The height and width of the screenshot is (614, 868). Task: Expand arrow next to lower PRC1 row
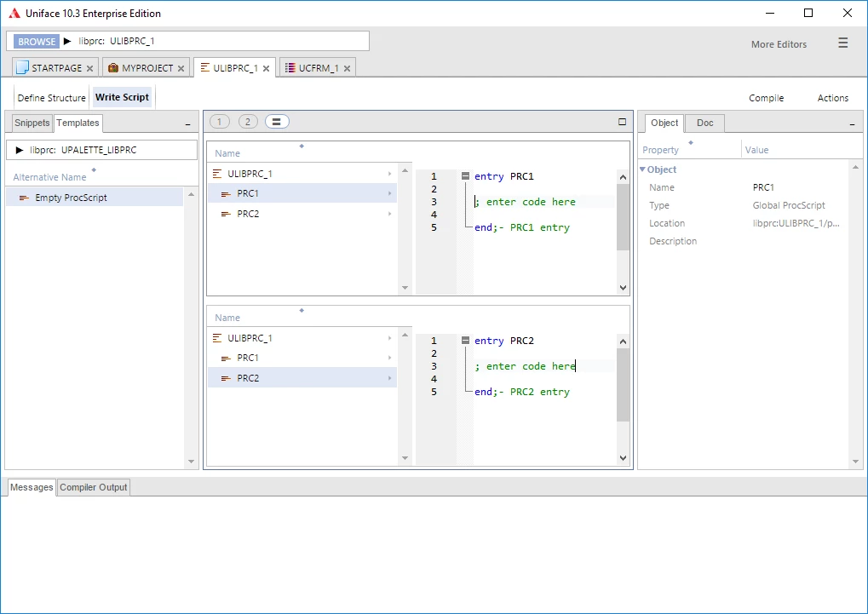[x=390, y=359]
